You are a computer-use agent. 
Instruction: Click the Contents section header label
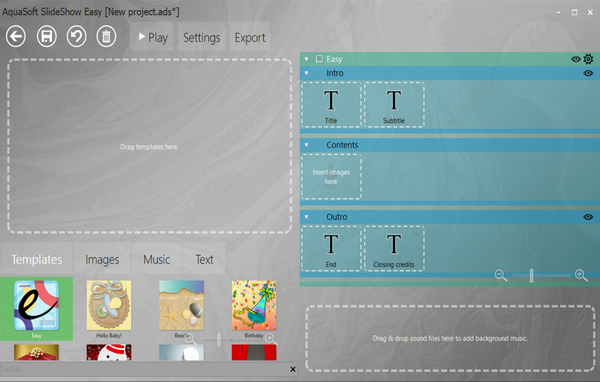pos(342,145)
